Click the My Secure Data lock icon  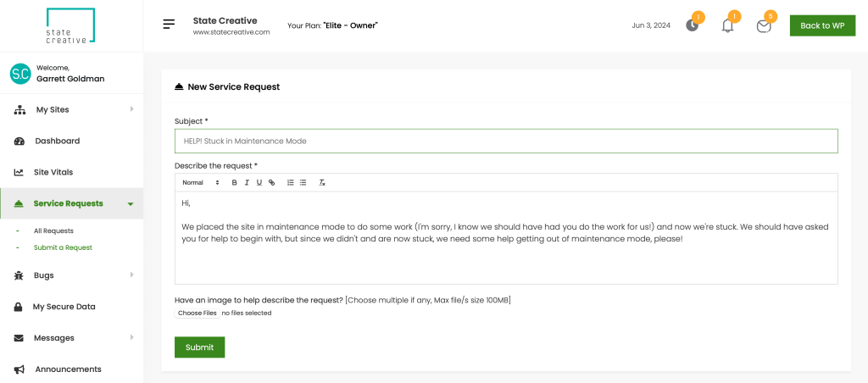[19, 307]
